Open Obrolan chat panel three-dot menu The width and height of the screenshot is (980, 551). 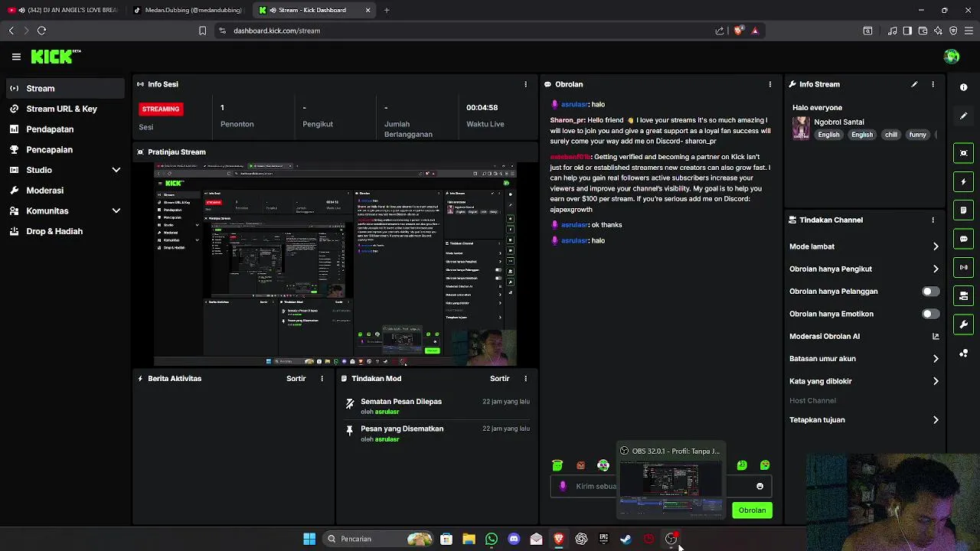tap(770, 84)
